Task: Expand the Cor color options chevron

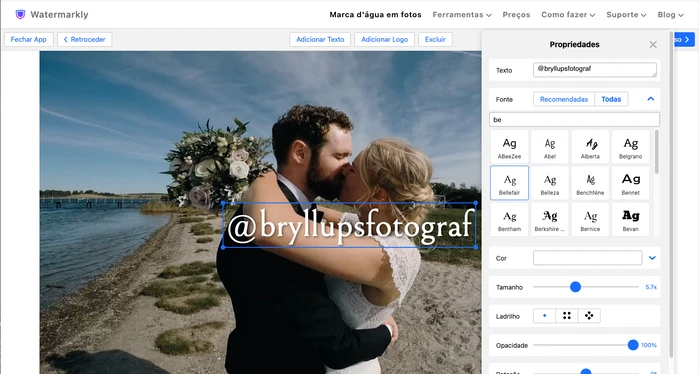Action: pyautogui.click(x=652, y=258)
